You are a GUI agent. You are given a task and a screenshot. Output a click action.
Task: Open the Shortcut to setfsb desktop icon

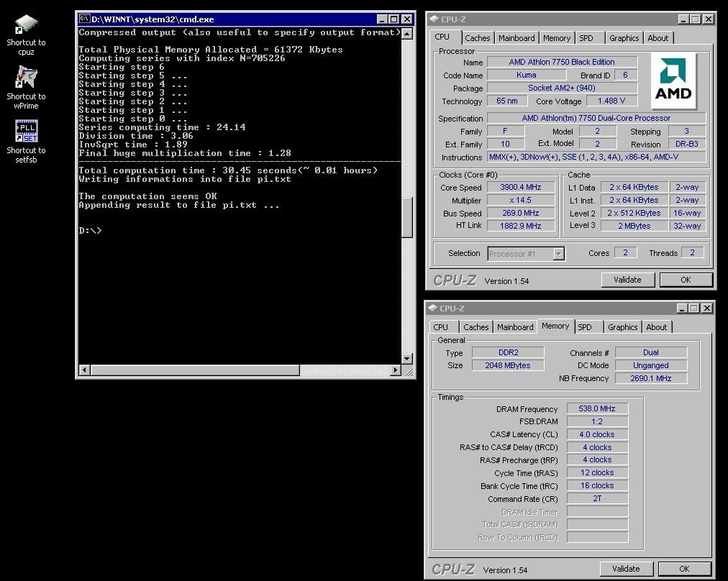(26, 142)
